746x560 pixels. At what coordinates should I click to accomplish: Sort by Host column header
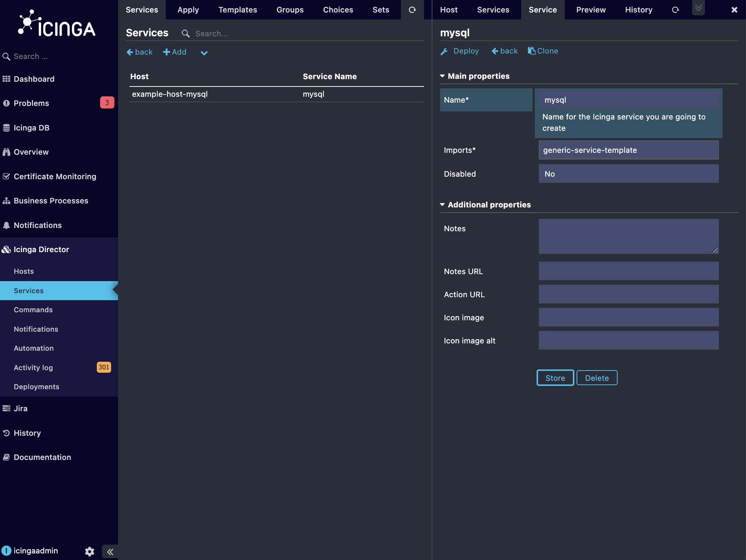(x=139, y=76)
